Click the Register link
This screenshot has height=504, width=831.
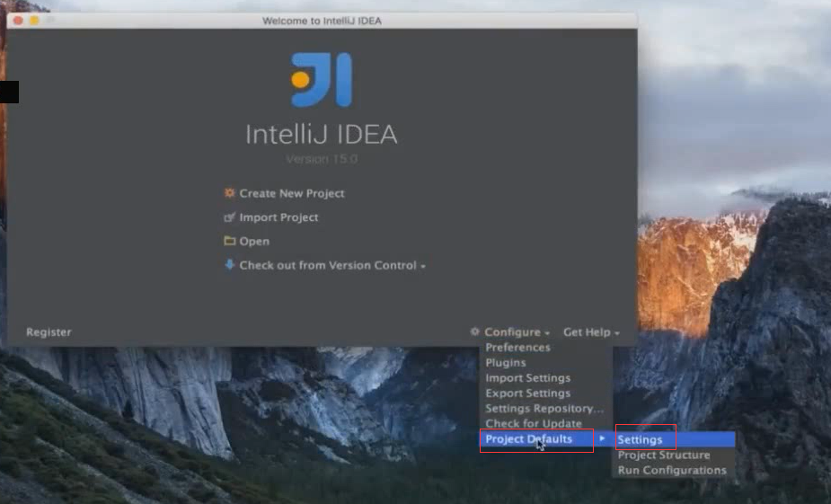[x=49, y=332]
